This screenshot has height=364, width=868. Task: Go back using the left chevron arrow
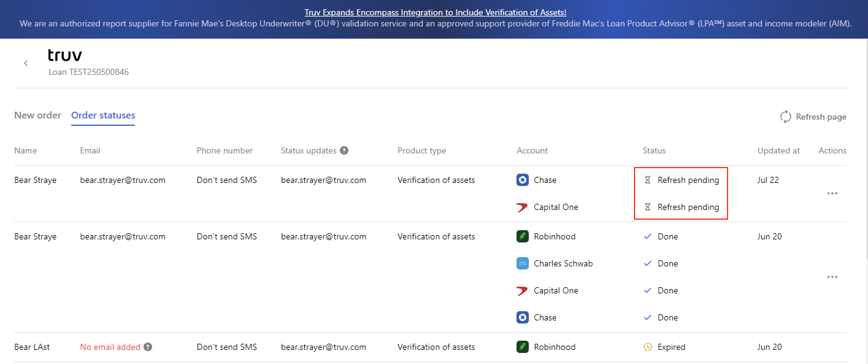(26, 63)
